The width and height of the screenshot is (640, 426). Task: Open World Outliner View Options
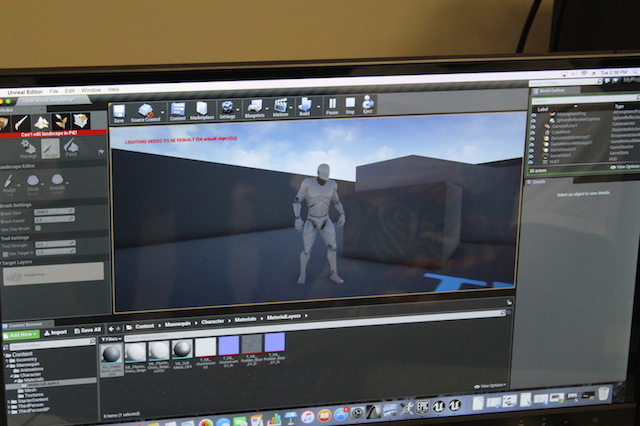coord(625,167)
